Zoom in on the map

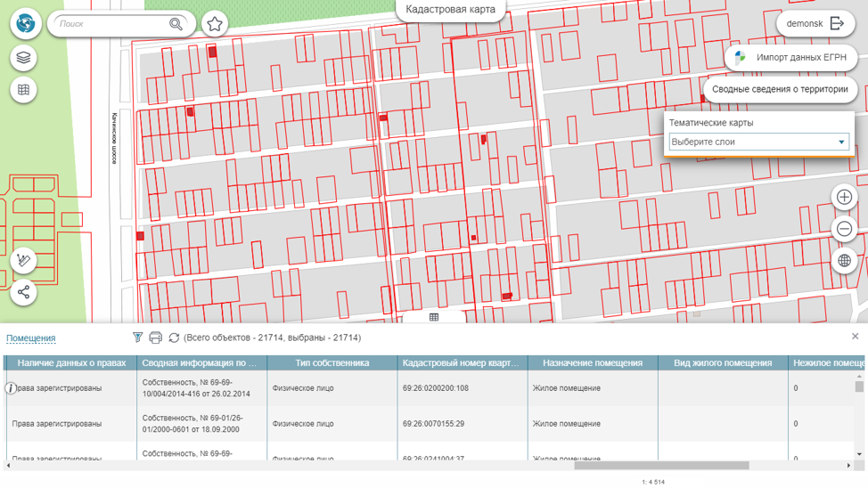click(x=844, y=197)
